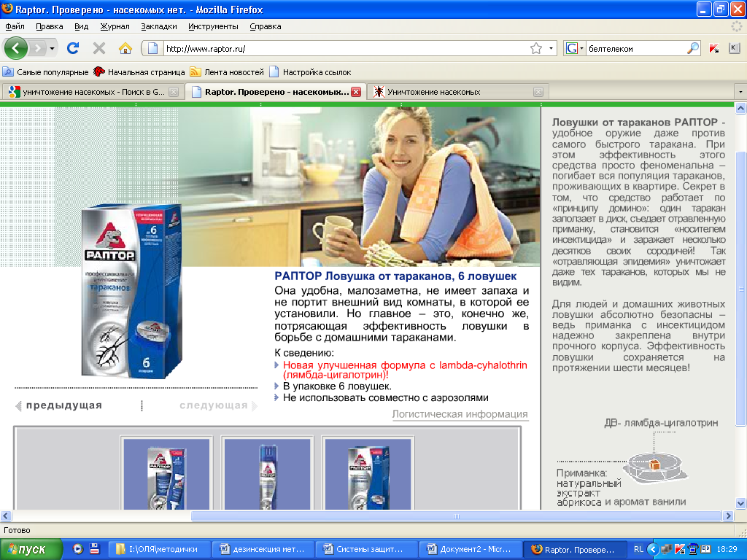Click the network computers tray icon
The height and width of the screenshot is (560, 747).
click(667, 549)
